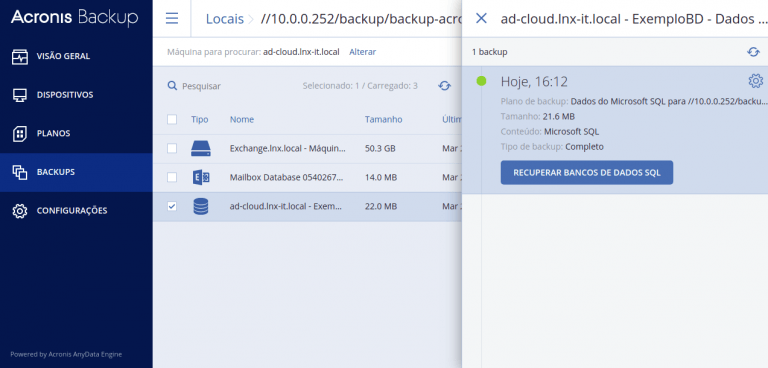Click the Exchange machine disk icon
The height and width of the screenshot is (368, 768).
[x=200, y=148]
